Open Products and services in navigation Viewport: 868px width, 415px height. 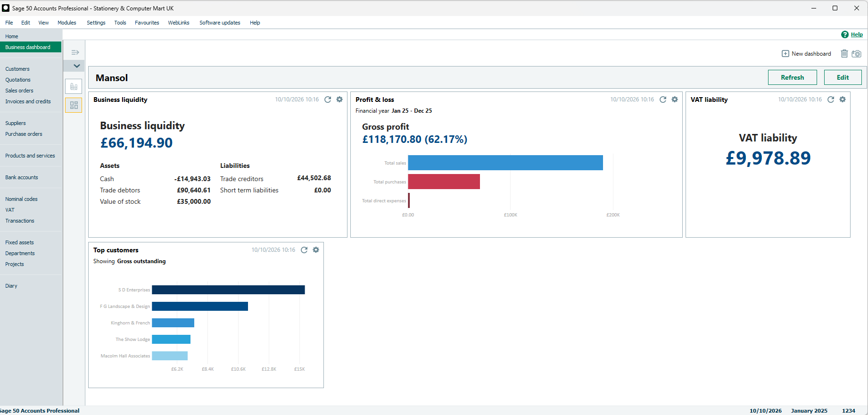[30, 156]
